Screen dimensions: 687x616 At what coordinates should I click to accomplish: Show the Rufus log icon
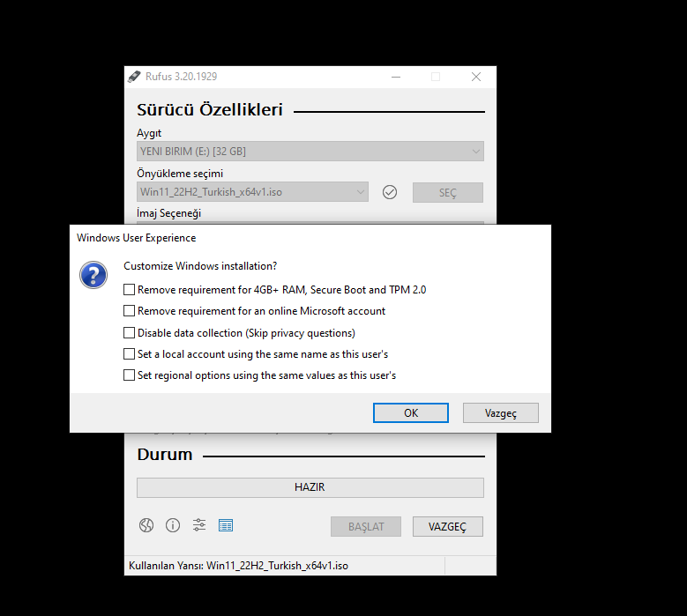[226, 525]
